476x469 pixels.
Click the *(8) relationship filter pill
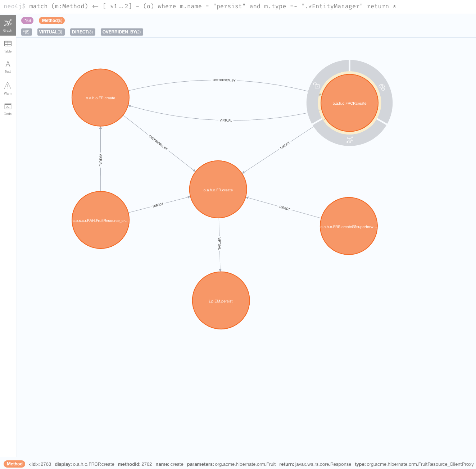coord(26,32)
